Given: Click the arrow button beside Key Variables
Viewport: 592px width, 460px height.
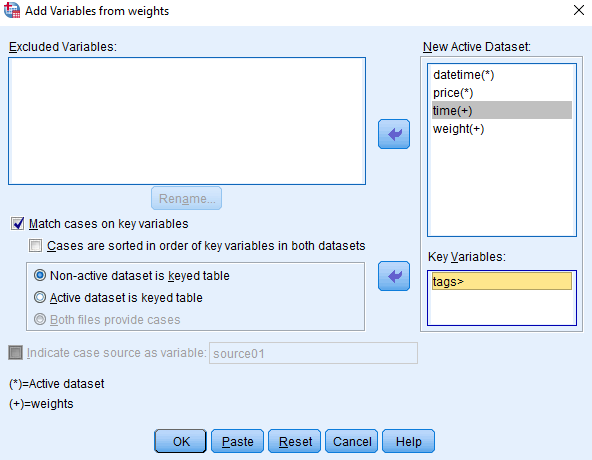Looking at the screenshot, I should pyautogui.click(x=394, y=276).
